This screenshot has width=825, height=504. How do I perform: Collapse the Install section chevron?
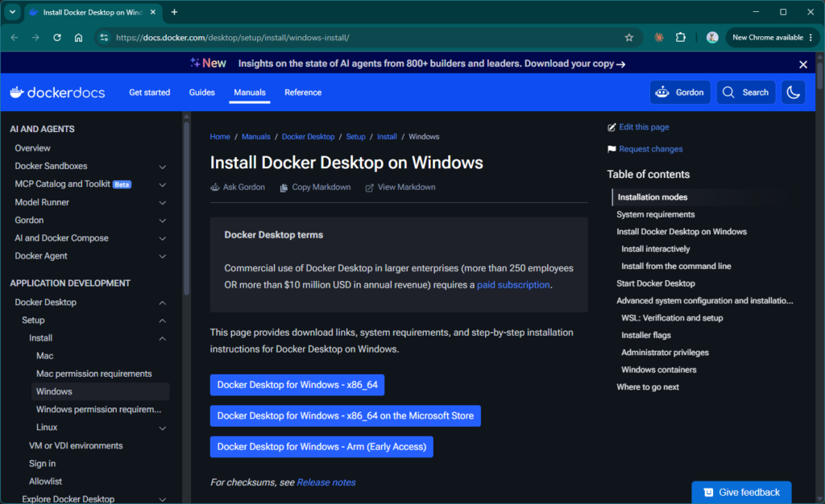(163, 338)
